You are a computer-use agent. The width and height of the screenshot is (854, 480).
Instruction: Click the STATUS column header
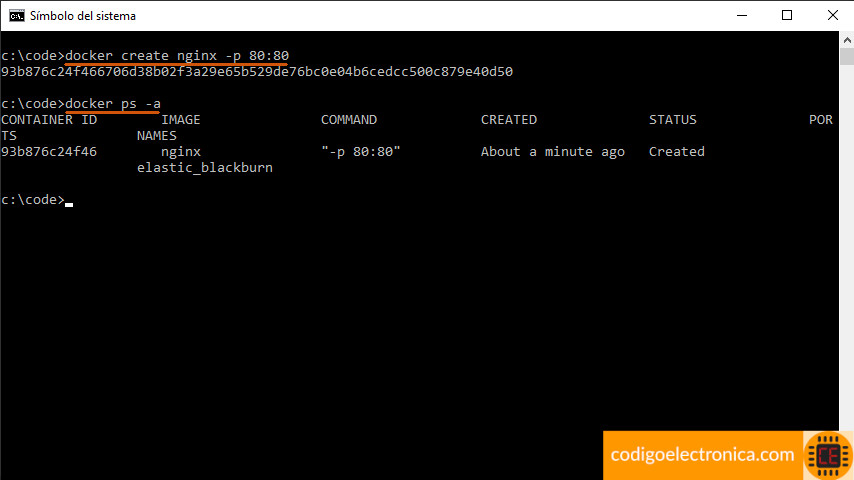tap(673, 120)
